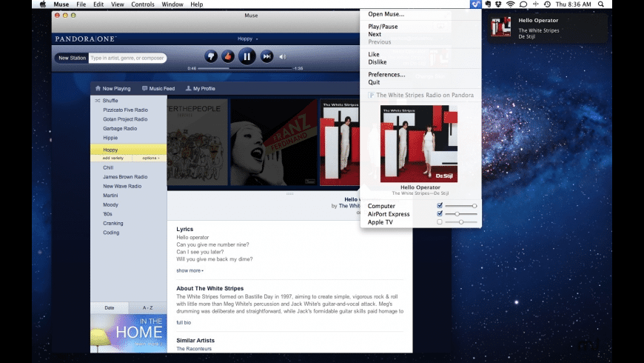Screen dimensions: 644x363
Task: Pause the current song
Action: click(246, 56)
